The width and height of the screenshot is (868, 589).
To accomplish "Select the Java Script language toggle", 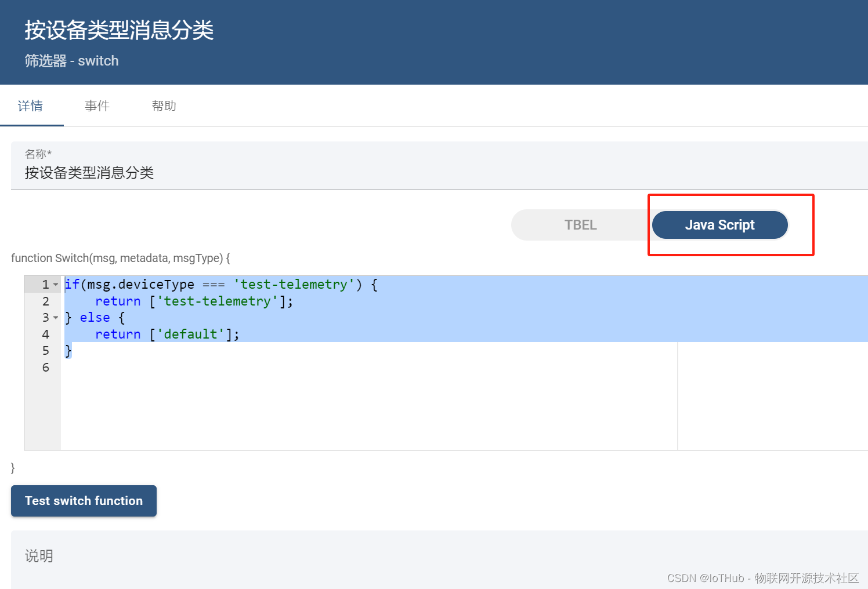I will (x=719, y=225).
